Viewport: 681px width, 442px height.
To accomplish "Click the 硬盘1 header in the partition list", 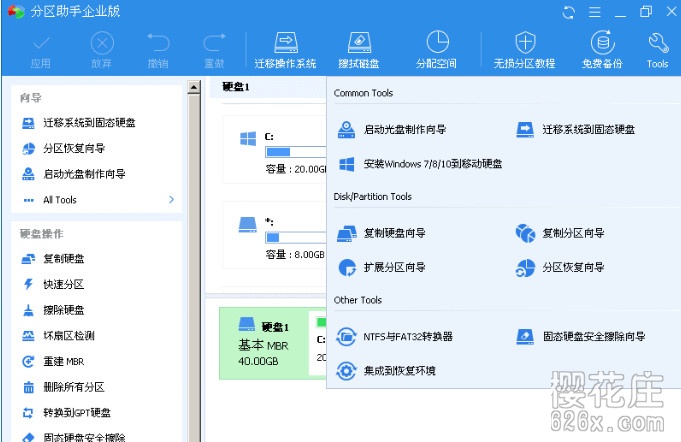I will [x=236, y=87].
